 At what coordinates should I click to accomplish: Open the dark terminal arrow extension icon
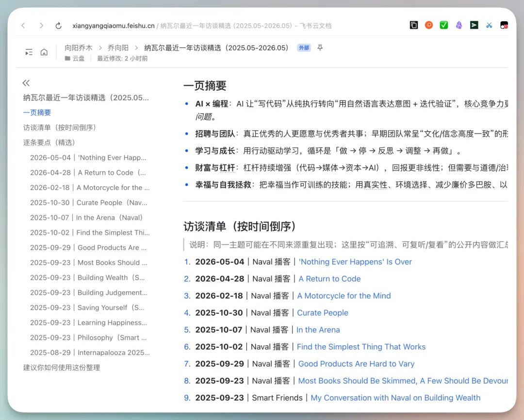474,25
